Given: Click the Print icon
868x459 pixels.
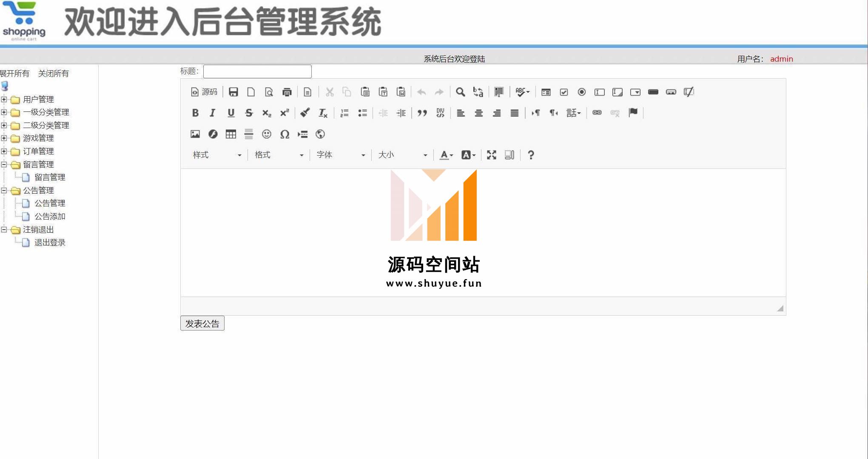Looking at the screenshot, I should [287, 92].
